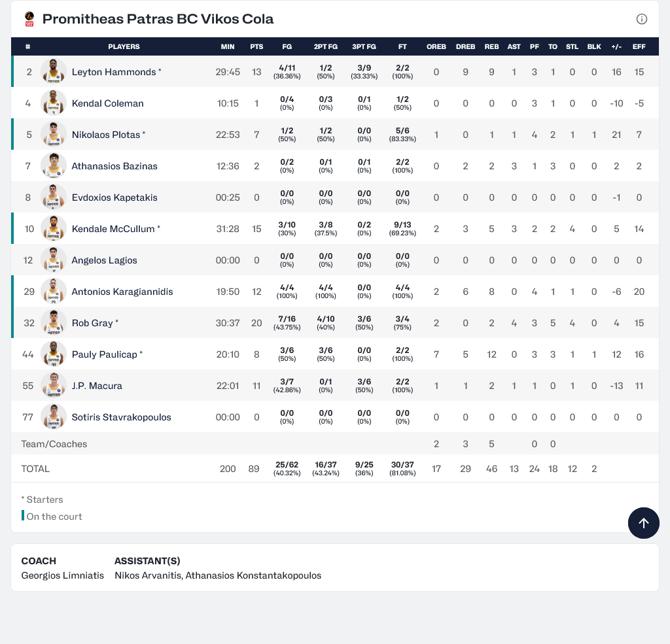Select Athanasios Bazinas name

[x=114, y=166]
